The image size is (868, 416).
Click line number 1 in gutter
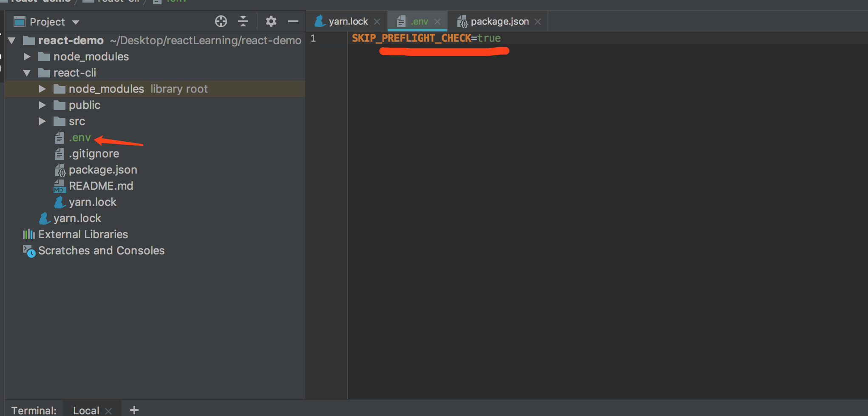click(313, 38)
